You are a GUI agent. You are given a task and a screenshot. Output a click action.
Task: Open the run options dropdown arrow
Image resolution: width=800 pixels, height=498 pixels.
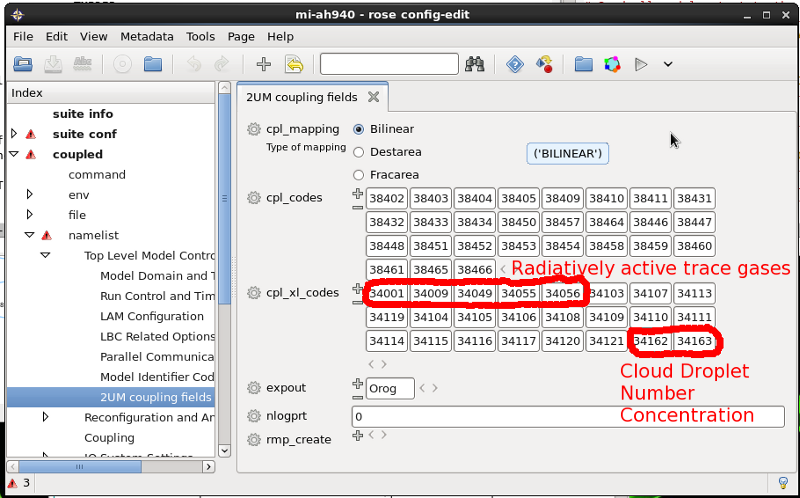point(668,64)
